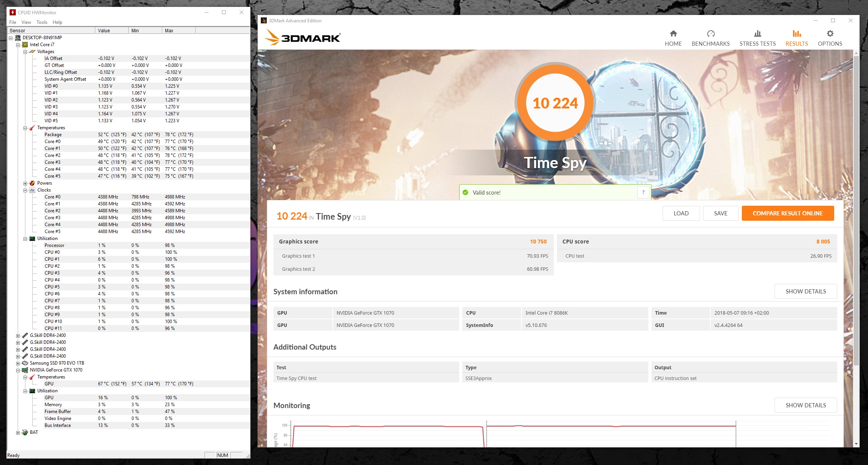Expand the Powers group

(25, 183)
